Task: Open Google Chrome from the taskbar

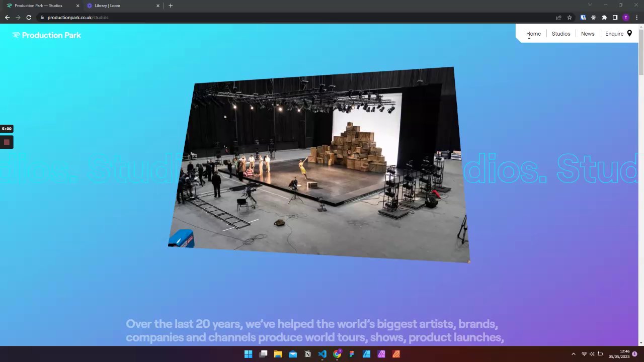Action: pos(337,354)
